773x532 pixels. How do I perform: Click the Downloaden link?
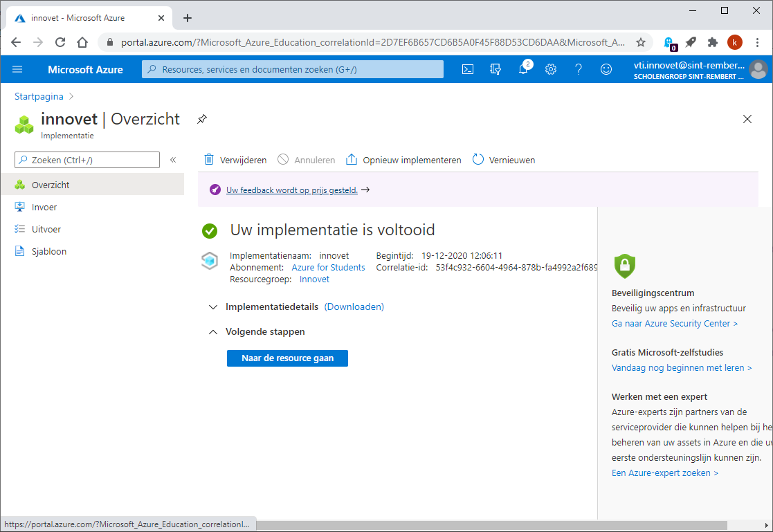[354, 306]
